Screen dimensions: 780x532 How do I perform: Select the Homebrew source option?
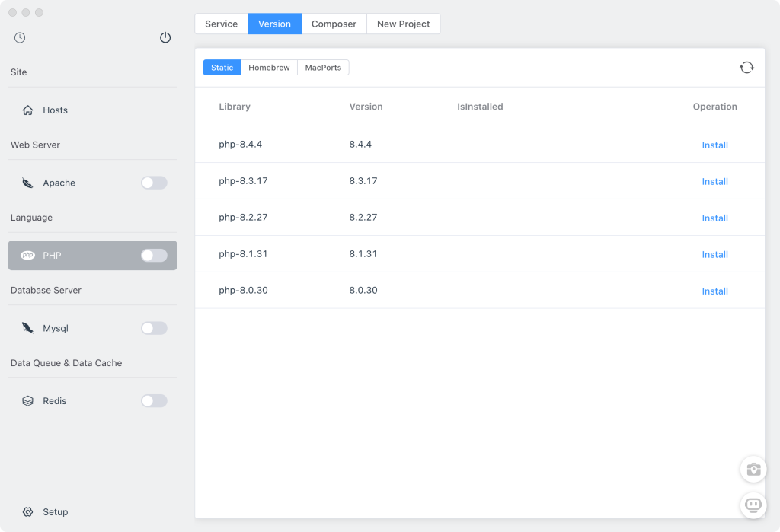(269, 68)
